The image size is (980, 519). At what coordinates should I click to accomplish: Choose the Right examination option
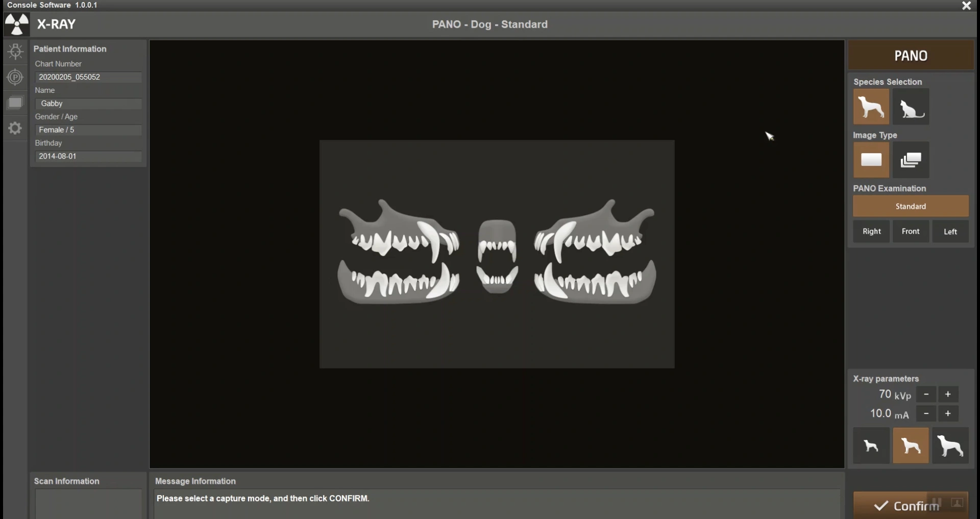pos(871,232)
